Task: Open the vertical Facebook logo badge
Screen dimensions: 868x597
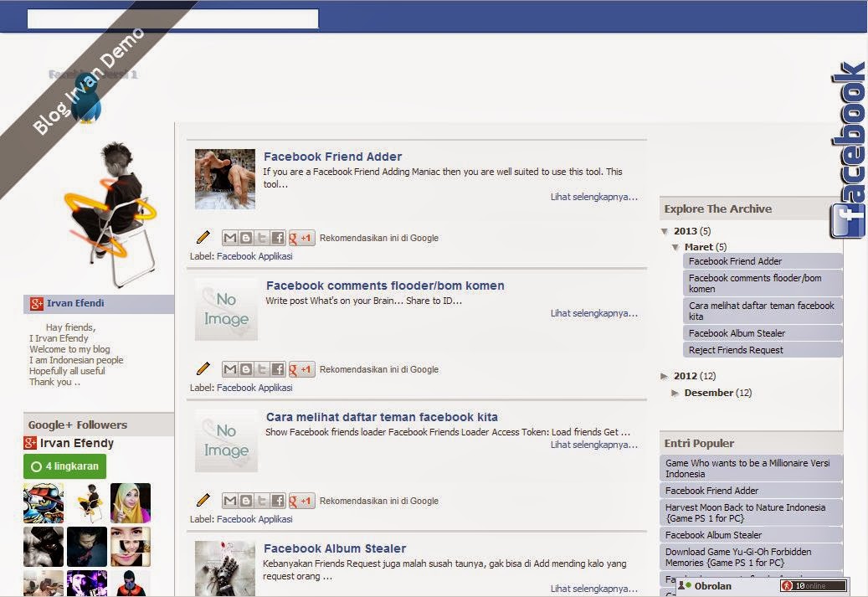Action: (848, 150)
